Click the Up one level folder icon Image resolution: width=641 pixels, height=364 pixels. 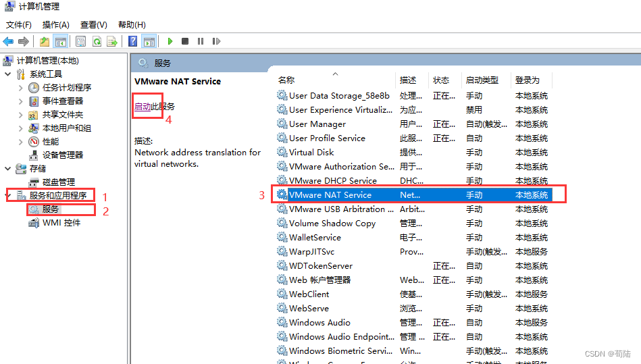[x=45, y=41]
